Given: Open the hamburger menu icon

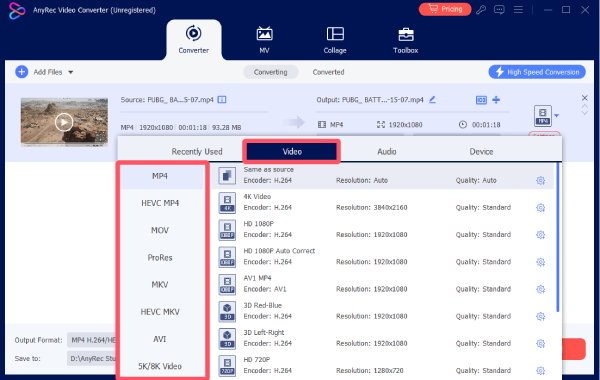Looking at the screenshot, I should click(x=518, y=10).
